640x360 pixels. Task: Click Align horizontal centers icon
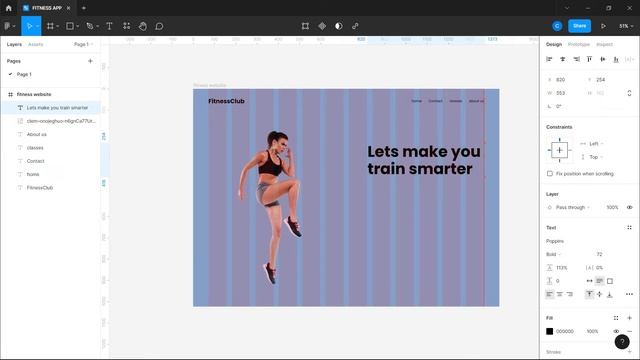coord(562,59)
